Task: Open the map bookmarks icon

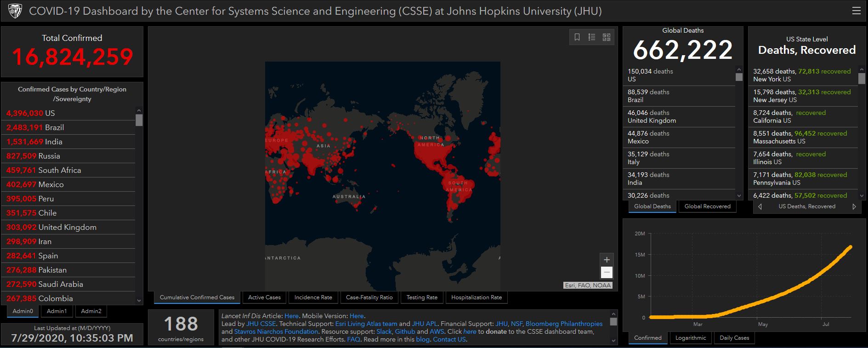Action: click(577, 37)
